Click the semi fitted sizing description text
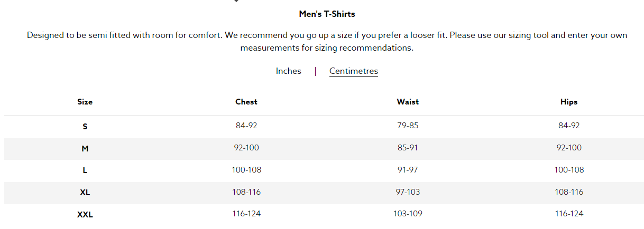The width and height of the screenshot is (644, 229). click(327, 42)
